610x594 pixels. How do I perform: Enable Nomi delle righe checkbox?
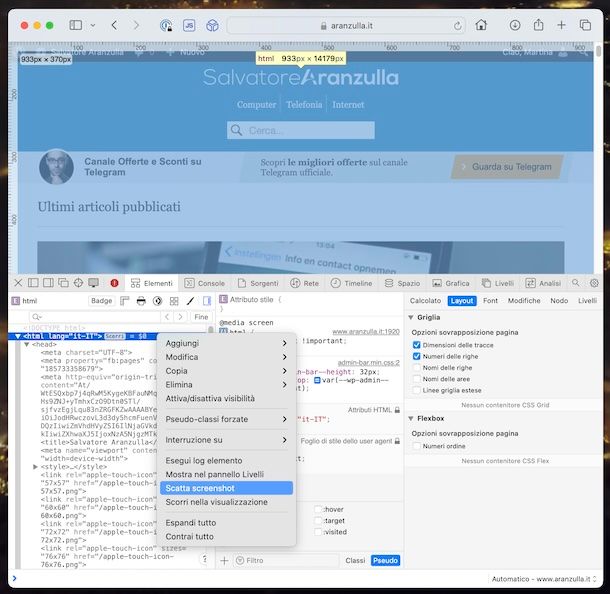[416, 367]
